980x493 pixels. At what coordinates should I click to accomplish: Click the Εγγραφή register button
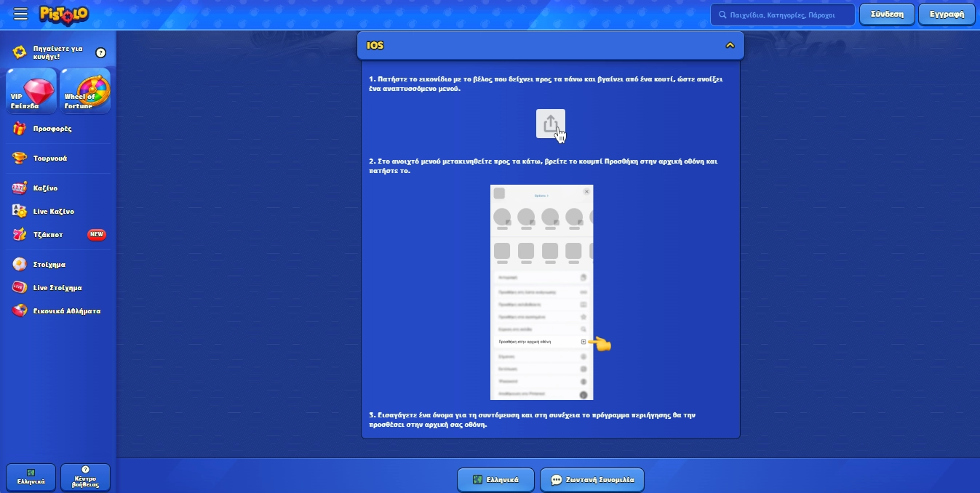(x=947, y=15)
